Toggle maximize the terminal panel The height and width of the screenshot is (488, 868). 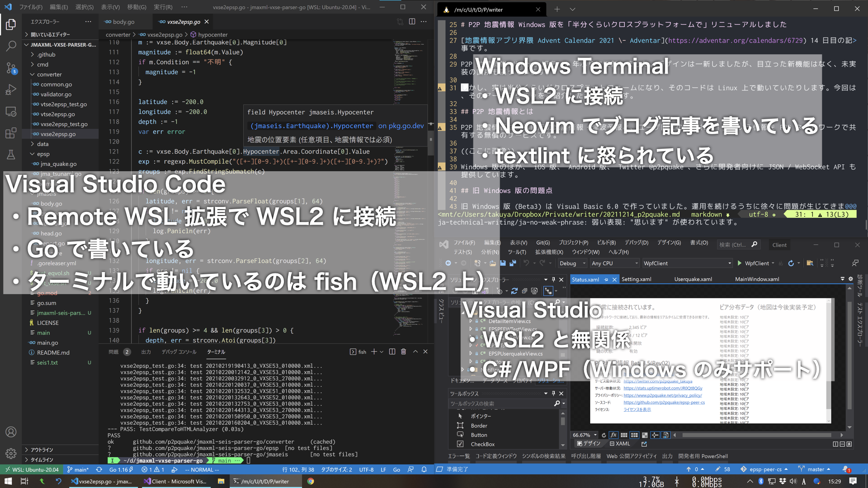point(415,352)
